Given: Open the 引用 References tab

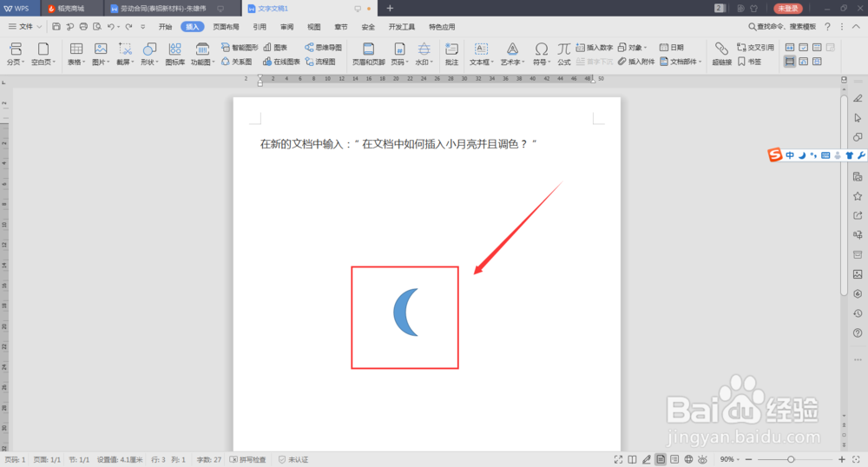Looking at the screenshot, I should tap(260, 27).
